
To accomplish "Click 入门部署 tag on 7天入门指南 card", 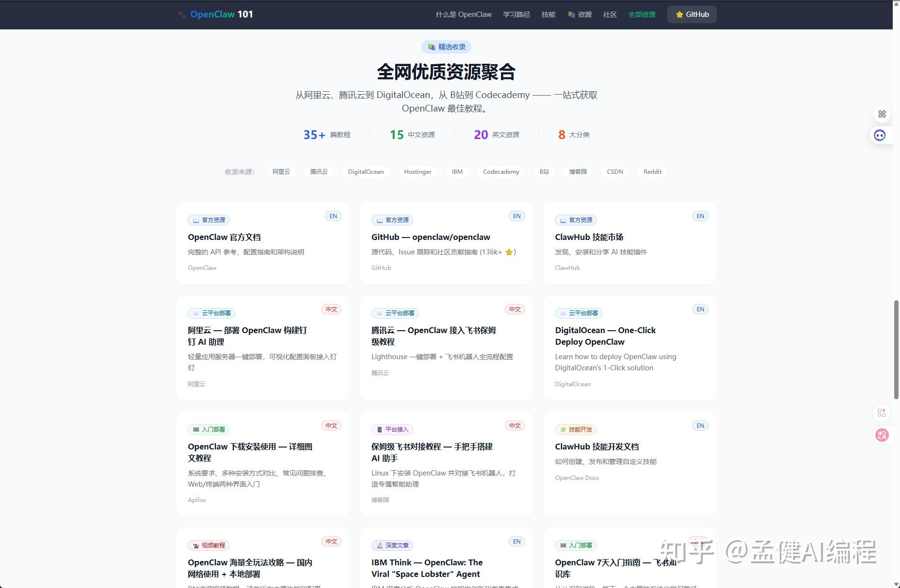I will (576, 546).
